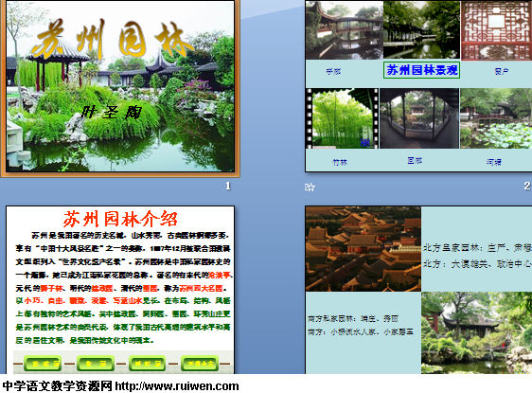Click the animation star icon below slide 2
532x393 pixels.
(x=310, y=187)
